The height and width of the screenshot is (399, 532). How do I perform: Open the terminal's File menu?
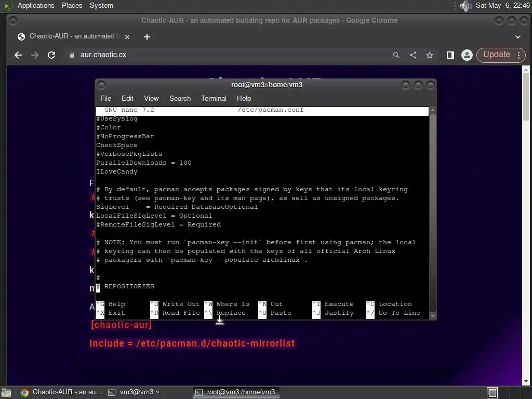[x=105, y=98]
